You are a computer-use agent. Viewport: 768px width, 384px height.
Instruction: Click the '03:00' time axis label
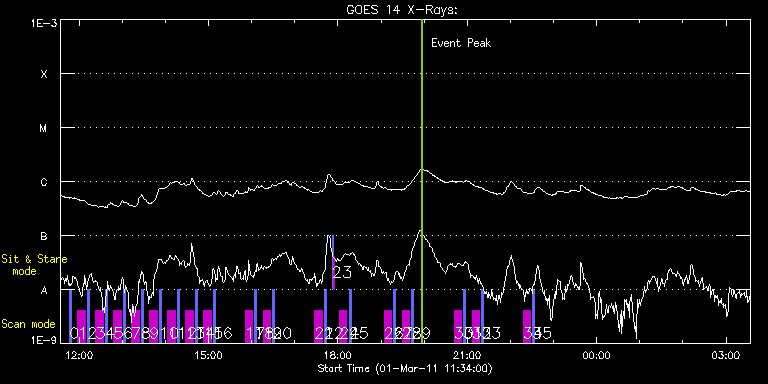725,355
